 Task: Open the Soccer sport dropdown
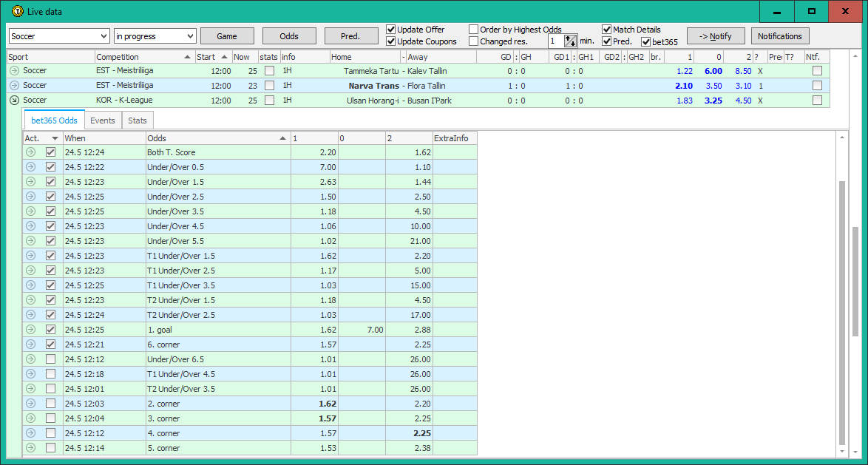(x=104, y=35)
